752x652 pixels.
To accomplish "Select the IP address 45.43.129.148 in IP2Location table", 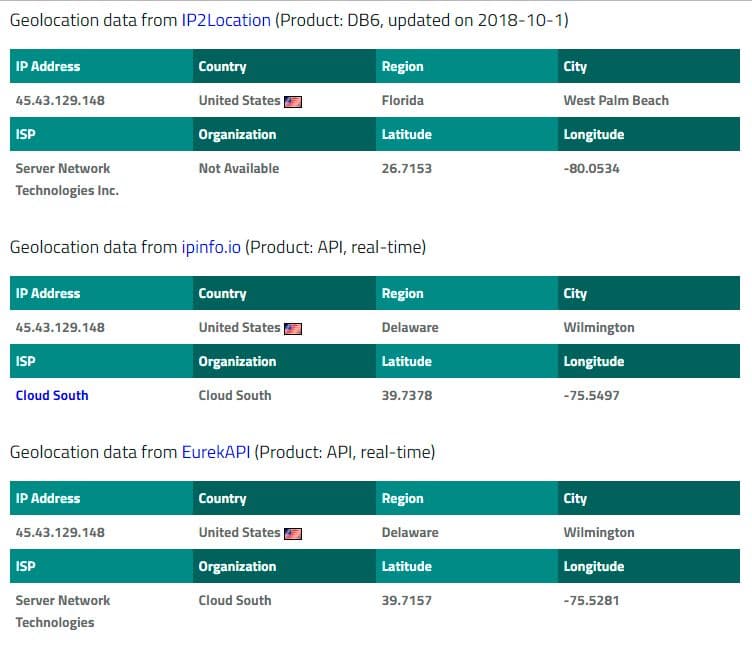I will tap(60, 100).
